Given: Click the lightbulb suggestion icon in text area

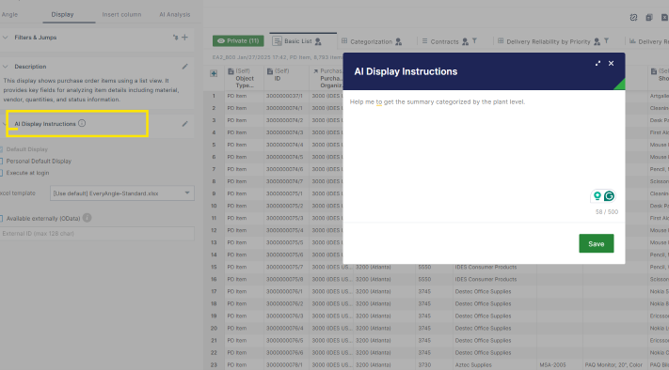Looking at the screenshot, I should tap(597, 196).
